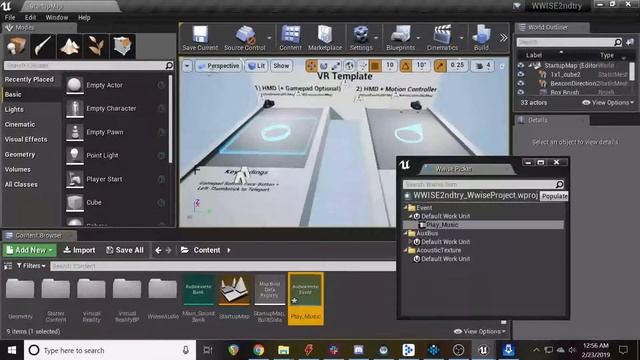Open Lit view mode dropdown
The image size is (640, 360).
[257, 66]
